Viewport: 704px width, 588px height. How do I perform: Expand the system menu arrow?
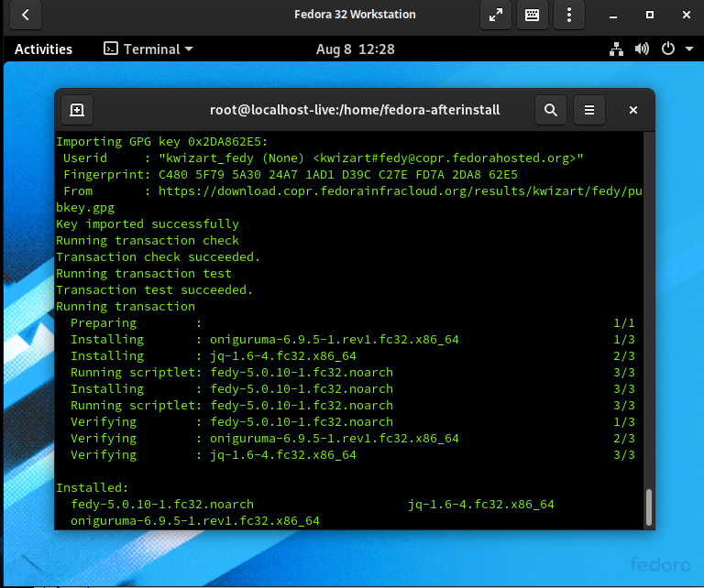[x=689, y=49]
